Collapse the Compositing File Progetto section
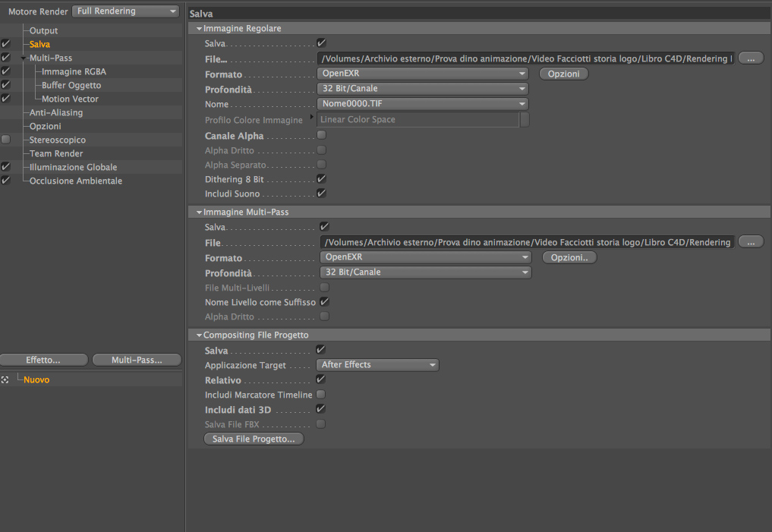 [199, 335]
